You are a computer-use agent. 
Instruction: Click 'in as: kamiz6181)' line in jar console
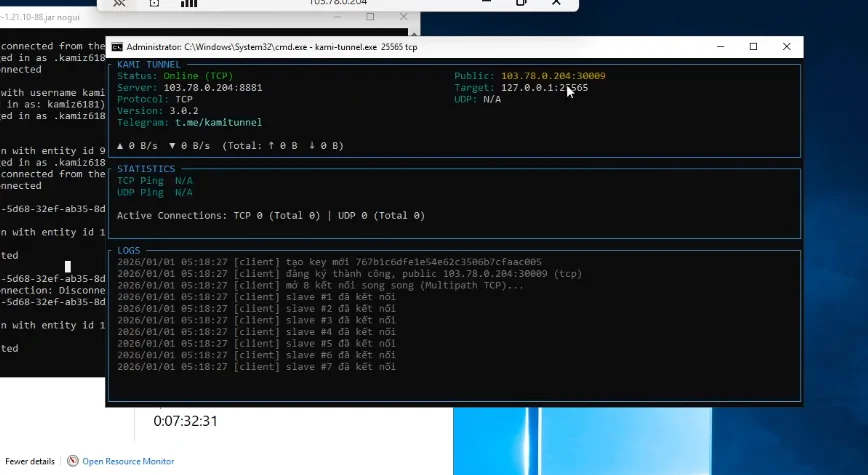(x=53, y=104)
